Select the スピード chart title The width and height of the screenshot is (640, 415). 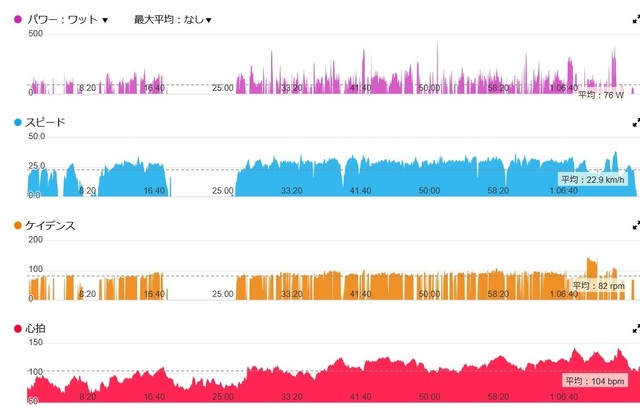point(47,122)
